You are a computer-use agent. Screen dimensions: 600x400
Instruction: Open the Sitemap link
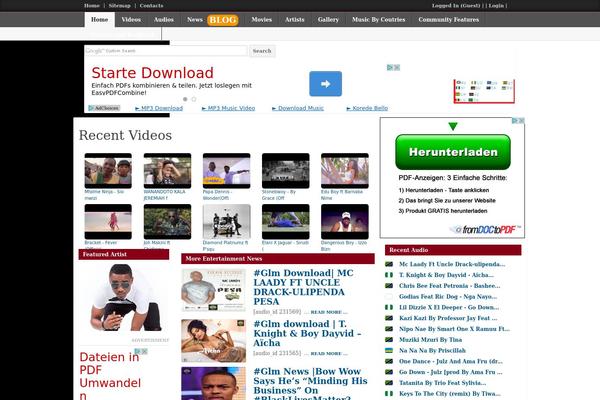119,6
